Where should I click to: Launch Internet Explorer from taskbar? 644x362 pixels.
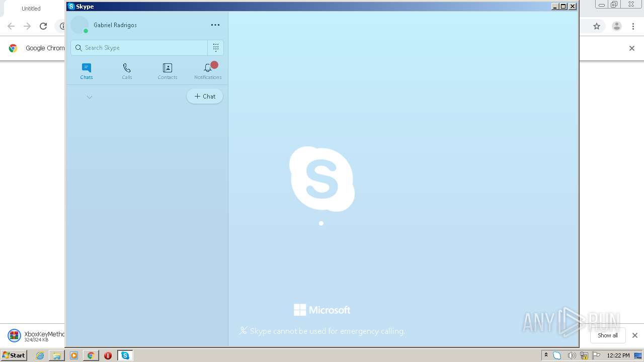pos(40,355)
